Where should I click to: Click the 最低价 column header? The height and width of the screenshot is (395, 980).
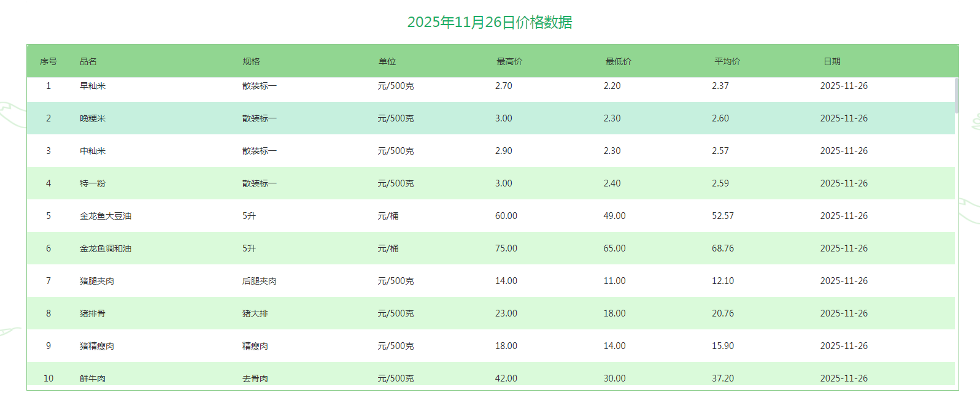click(618, 61)
